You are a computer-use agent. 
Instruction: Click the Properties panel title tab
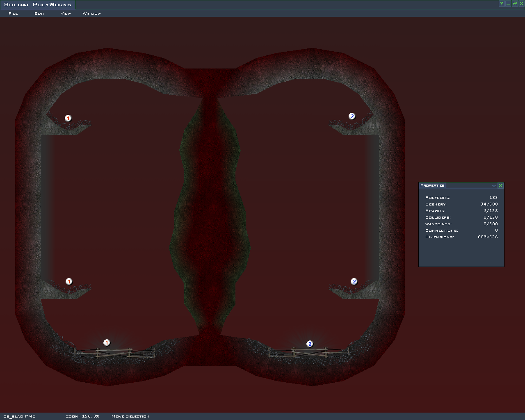(x=432, y=185)
